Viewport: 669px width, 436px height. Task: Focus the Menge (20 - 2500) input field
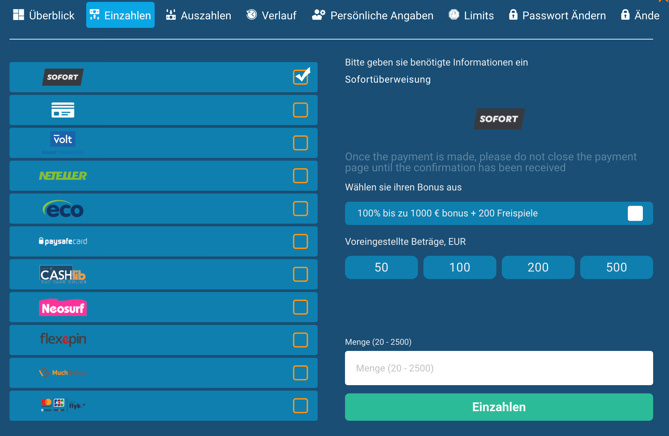point(499,368)
